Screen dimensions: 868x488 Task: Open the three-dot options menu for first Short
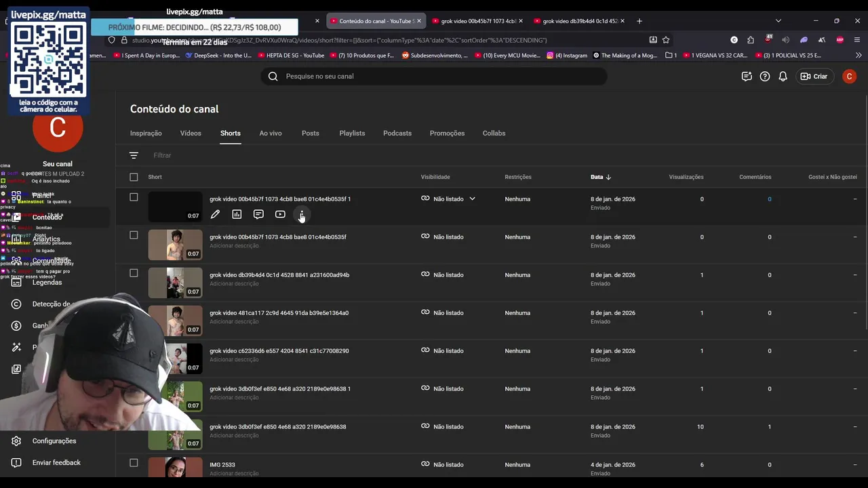point(302,214)
